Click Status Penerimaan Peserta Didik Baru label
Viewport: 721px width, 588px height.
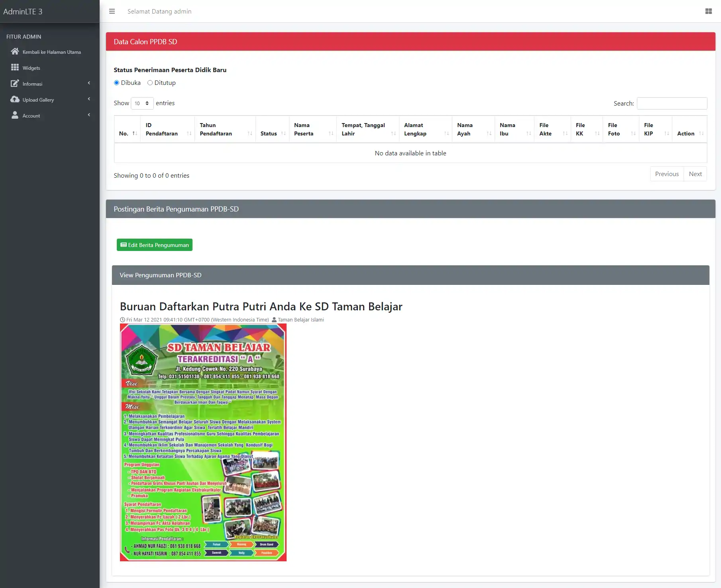pyautogui.click(x=170, y=70)
